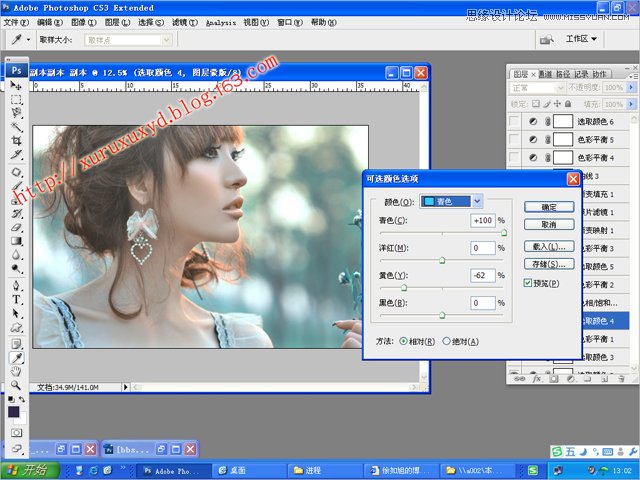Select the Eraser tool
640x480 pixels.
click(x=16, y=227)
